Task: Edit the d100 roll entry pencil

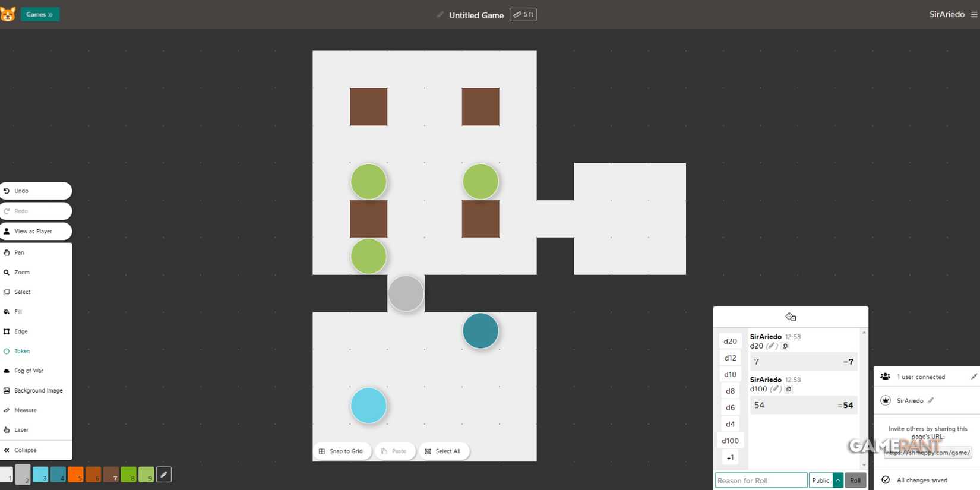Action: pyautogui.click(x=775, y=389)
